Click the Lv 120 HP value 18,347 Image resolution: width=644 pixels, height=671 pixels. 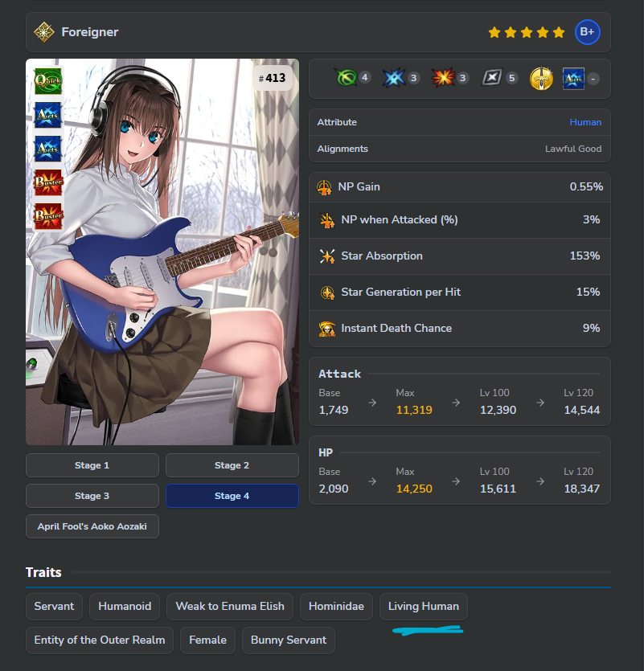coord(582,489)
